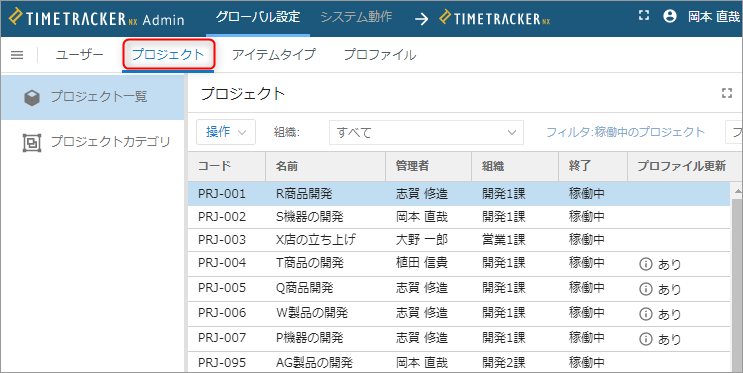743x373 pixels.
Task: Sort by 終了 column header
Action: (x=593, y=166)
